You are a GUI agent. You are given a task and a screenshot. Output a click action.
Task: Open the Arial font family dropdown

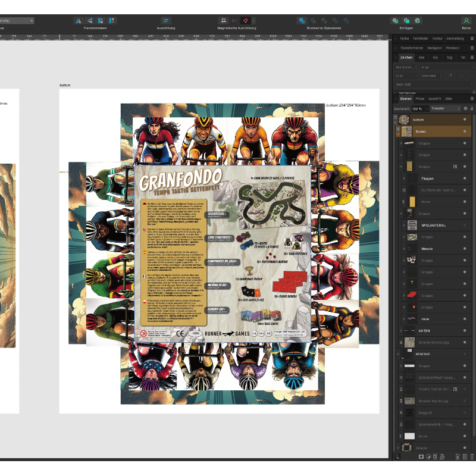pos(447,67)
